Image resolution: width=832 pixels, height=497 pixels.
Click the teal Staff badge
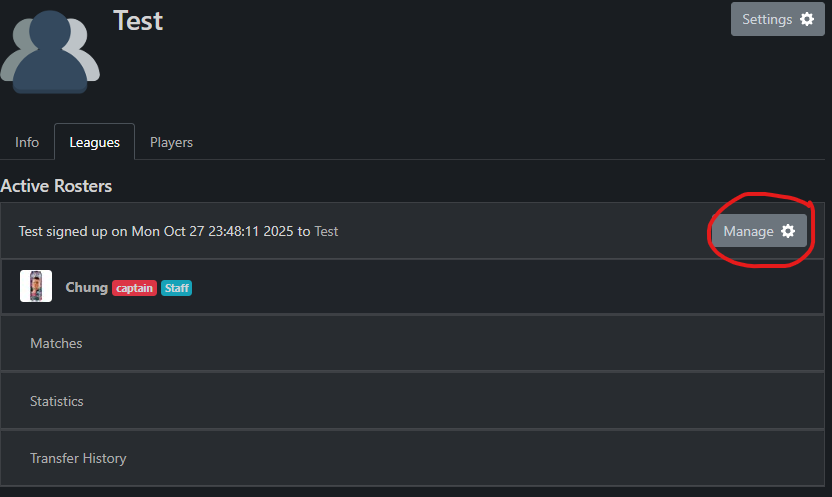click(176, 288)
